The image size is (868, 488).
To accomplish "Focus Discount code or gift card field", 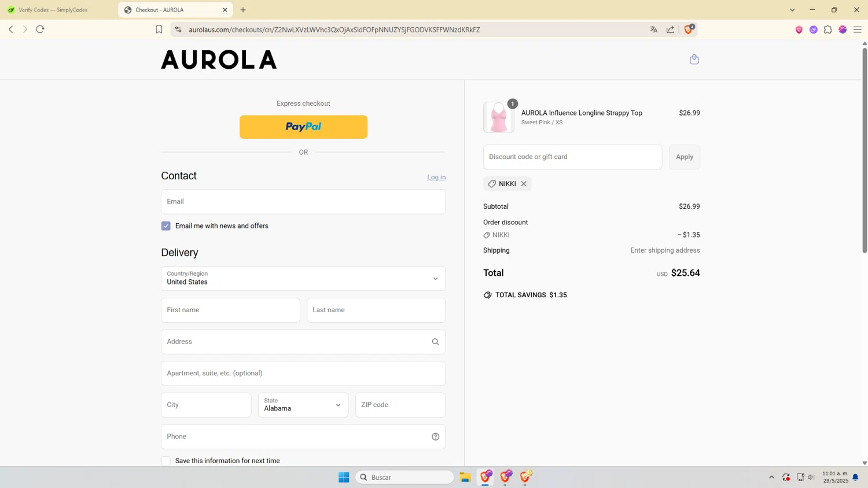I will [x=572, y=157].
